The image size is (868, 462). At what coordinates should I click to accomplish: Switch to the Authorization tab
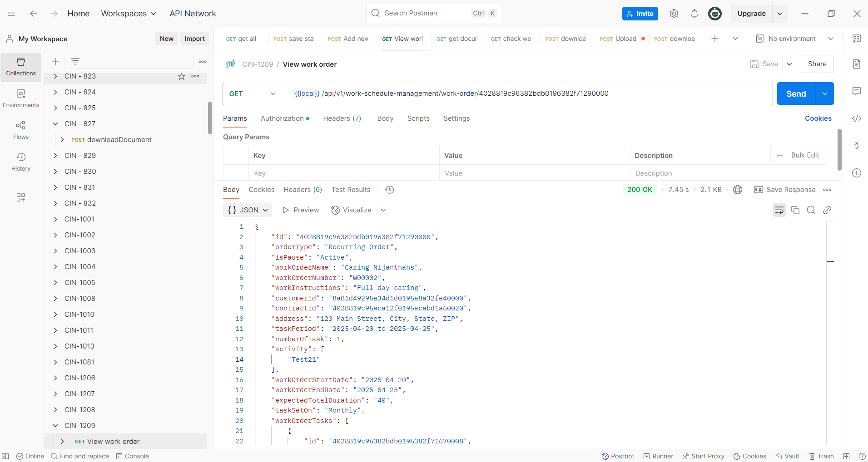pos(285,118)
